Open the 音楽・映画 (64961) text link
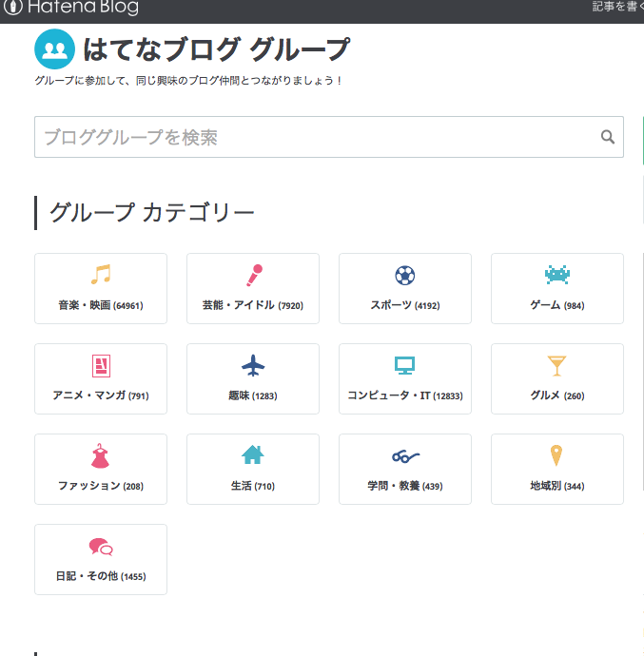This screenshot has width=644, height=656. [x=101, y=305]
